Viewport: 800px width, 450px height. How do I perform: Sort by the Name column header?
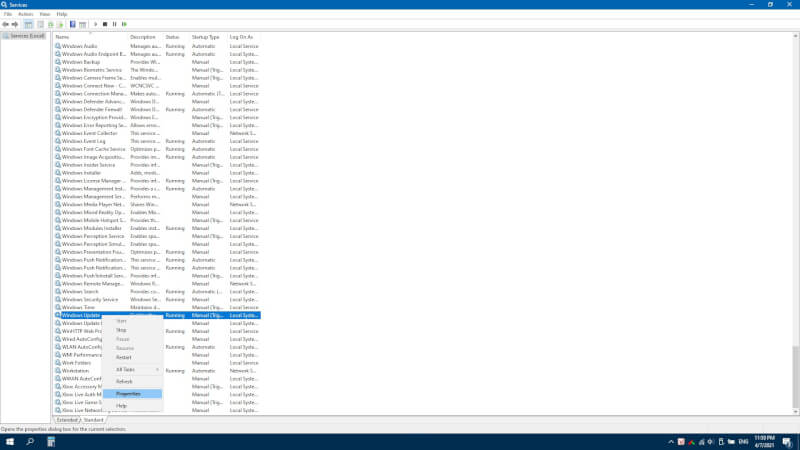[x=90, y=37]
